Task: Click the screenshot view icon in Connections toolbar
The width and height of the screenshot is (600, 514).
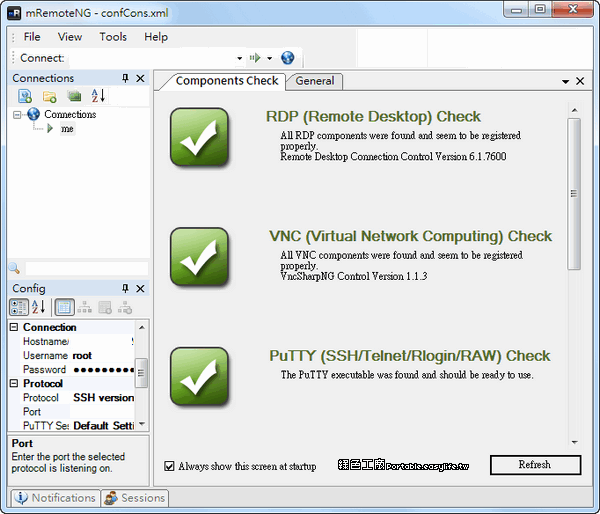Action: click(74, 96)
